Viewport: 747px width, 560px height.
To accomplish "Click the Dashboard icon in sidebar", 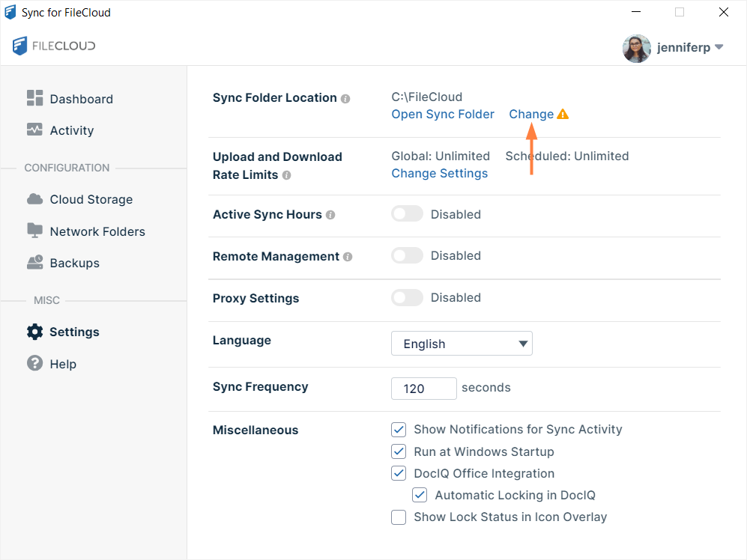I will 35,98.
